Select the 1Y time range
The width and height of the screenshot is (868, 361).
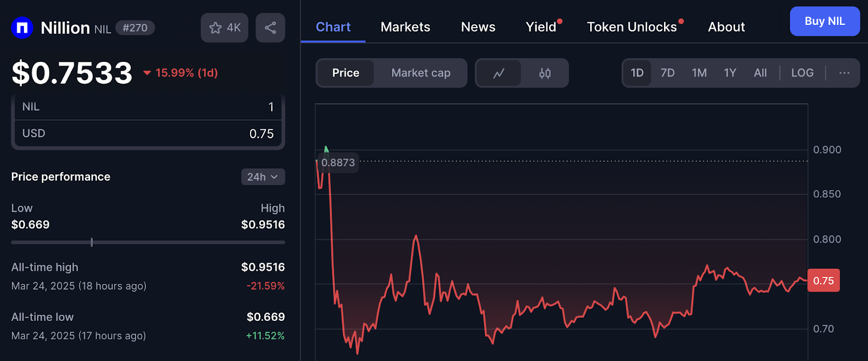(730, 73)
